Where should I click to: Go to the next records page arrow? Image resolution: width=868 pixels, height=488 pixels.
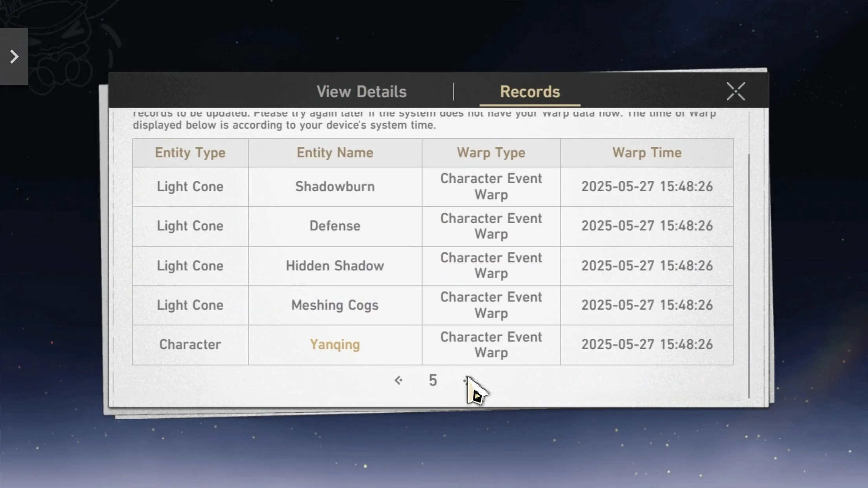[467, 380]
